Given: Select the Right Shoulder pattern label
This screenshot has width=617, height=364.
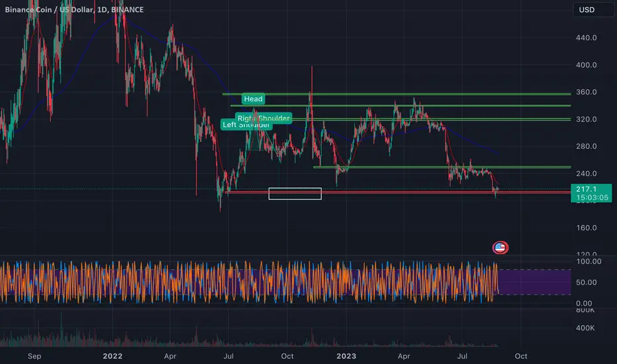Looking at the screenshot, I should click(x=263, y=118).
